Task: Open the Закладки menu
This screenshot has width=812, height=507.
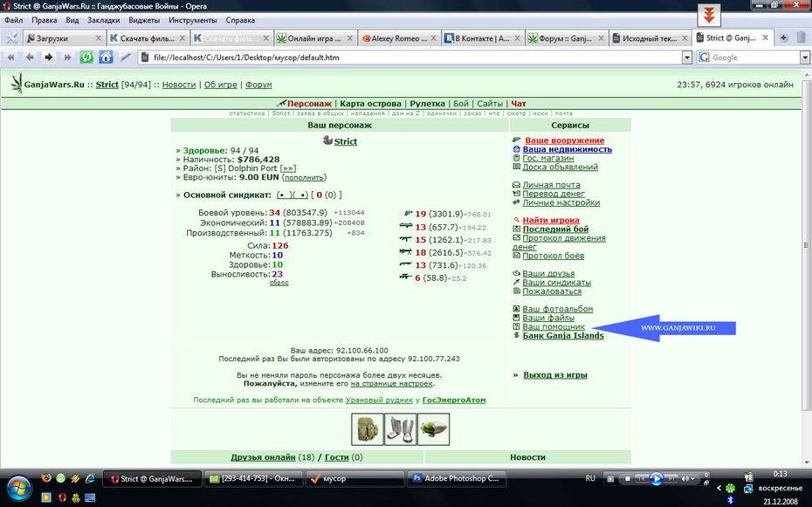Action: click(104, 20)
